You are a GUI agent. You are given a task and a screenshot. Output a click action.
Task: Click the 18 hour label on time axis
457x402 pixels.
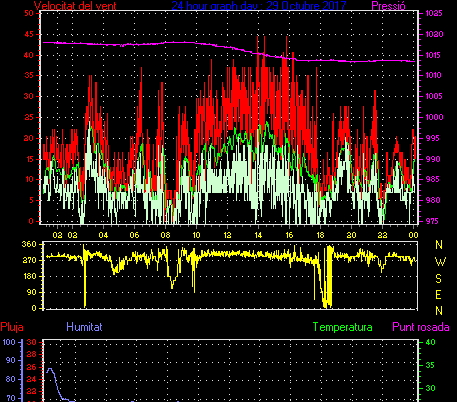pos(320,235)
